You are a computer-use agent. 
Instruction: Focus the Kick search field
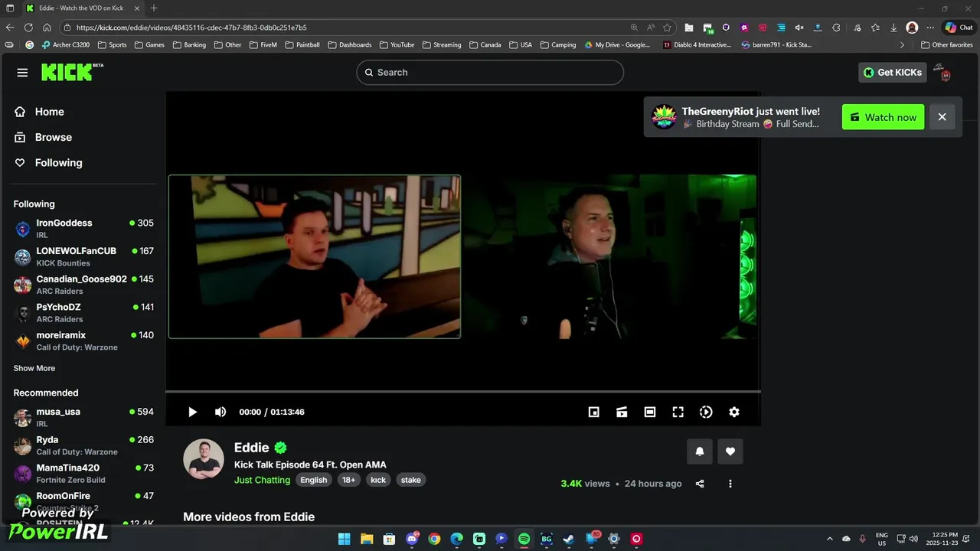[490, 73]
